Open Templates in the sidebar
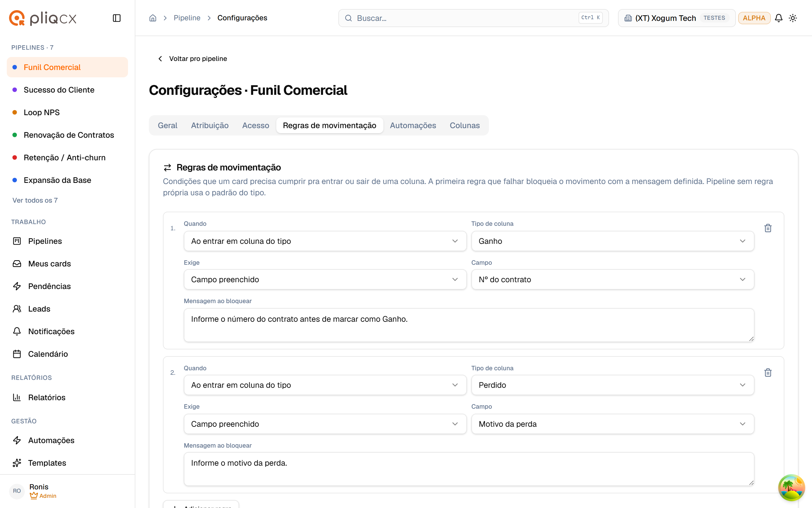812x508 pixels. tap(67, 463)
